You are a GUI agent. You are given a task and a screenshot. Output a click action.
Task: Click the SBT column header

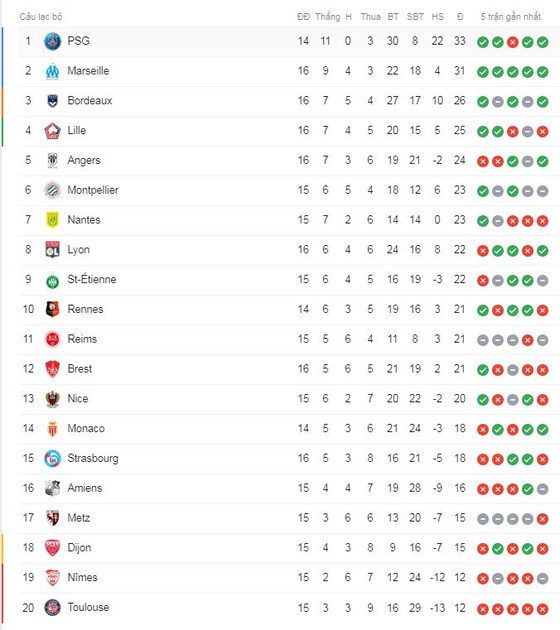click(x=415, y=16)
